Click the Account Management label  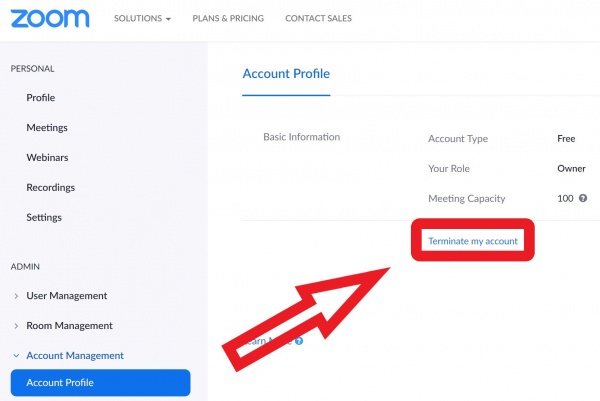[75, 356]
